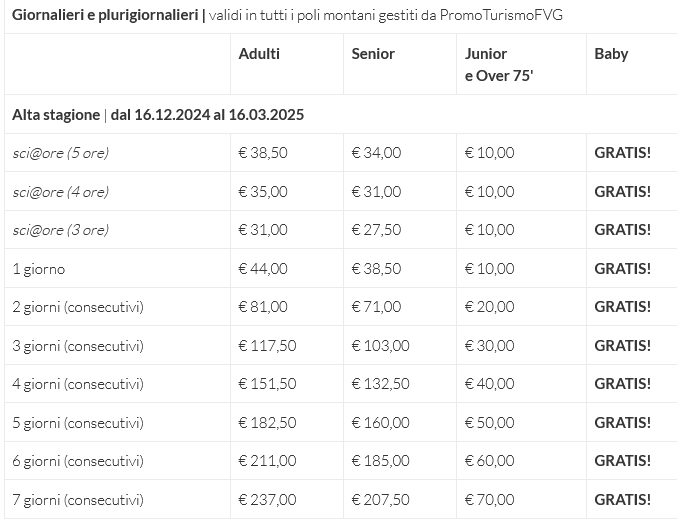The height and width of the screenshot is (519, 677).
Task: Click the € 44,00 adult day price
Action: (x=263, y=269)
